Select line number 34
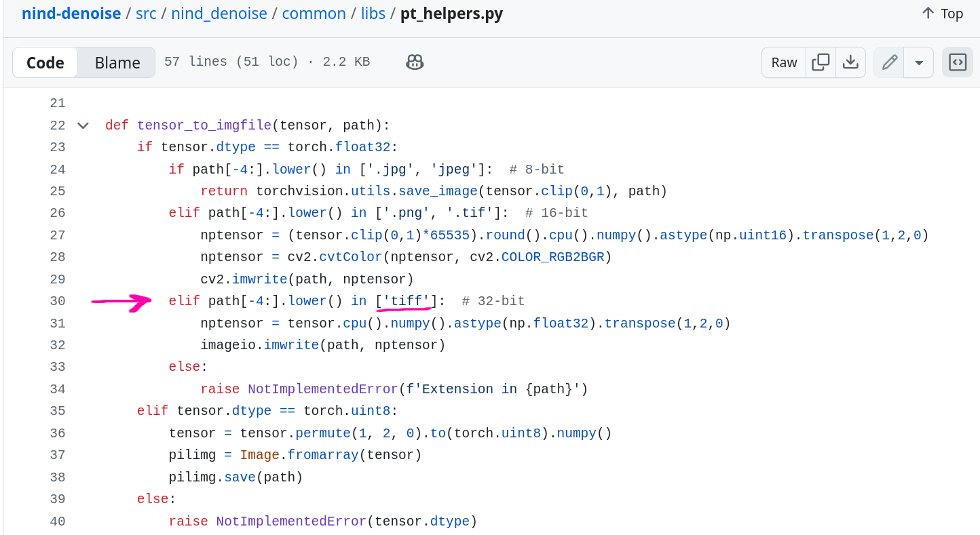Viewport: 980px width, 535px height. coord(58,389)
